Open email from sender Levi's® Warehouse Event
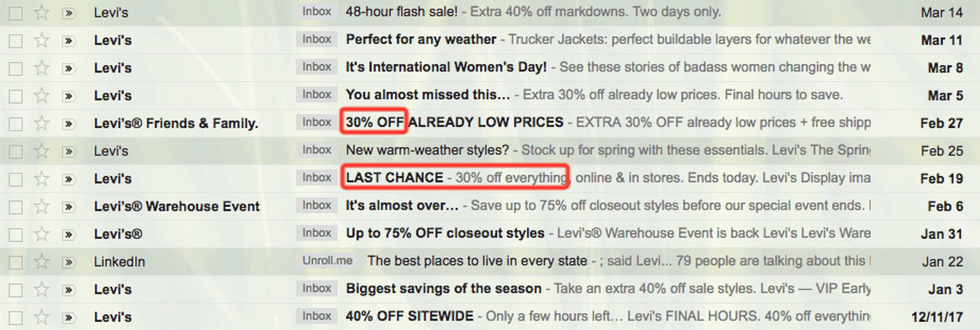Screen dimensions: 980x330 point(177,206)
